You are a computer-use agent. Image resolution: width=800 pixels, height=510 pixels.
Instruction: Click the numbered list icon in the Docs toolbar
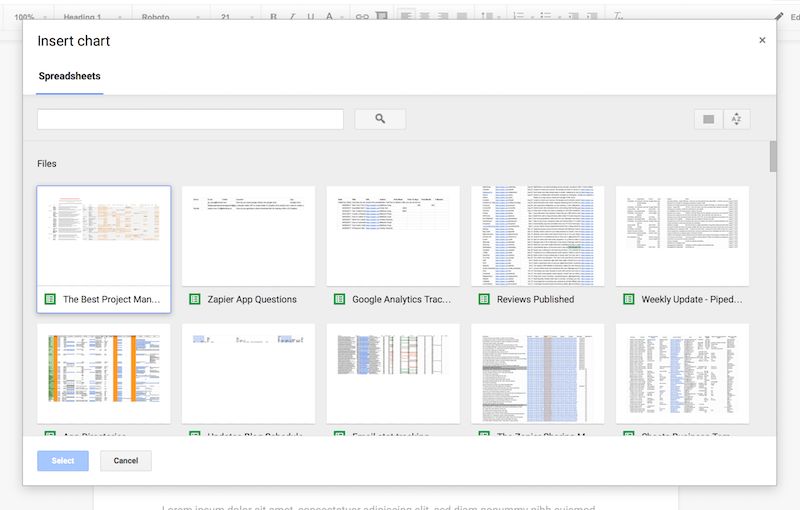[519, 17]
